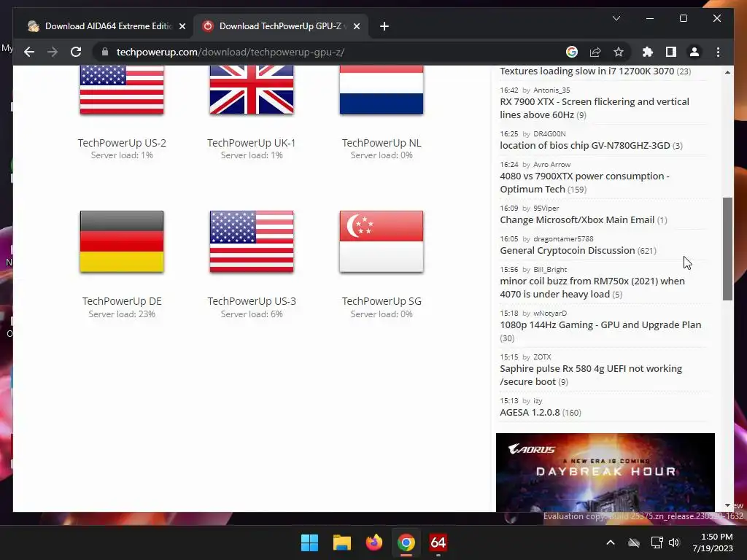Open the Chrome profile menu

694,52
